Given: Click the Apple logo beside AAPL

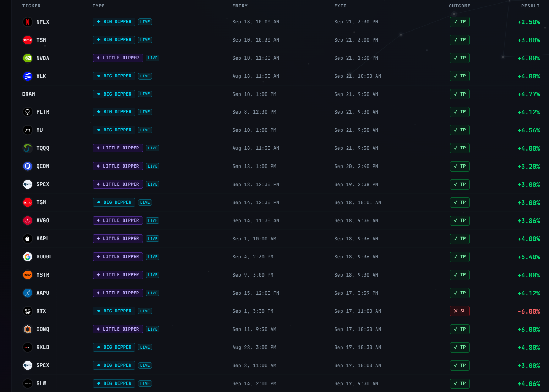Looking at the screenshot, I should 28,239.
